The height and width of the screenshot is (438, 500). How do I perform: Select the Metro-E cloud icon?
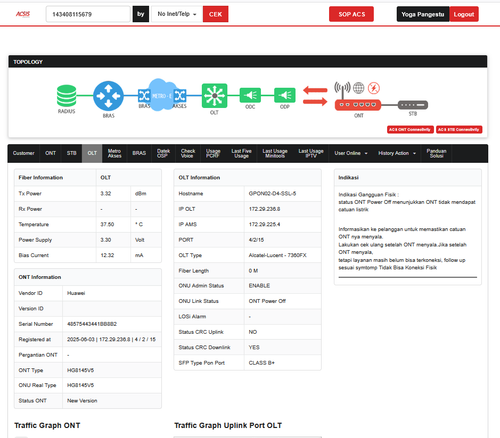pos(162,95)
